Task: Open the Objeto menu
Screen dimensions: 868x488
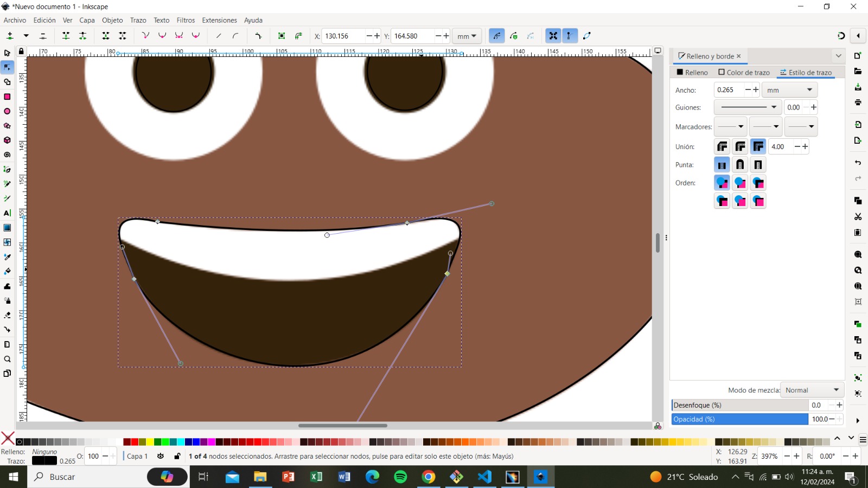Action: (x=112, y=20)
